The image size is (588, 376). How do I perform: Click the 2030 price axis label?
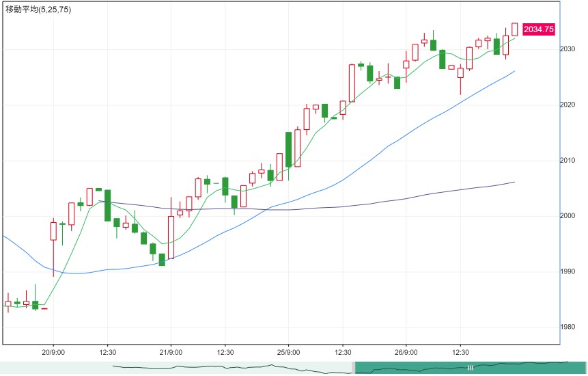pyautogui.click(x=568, y=49)
